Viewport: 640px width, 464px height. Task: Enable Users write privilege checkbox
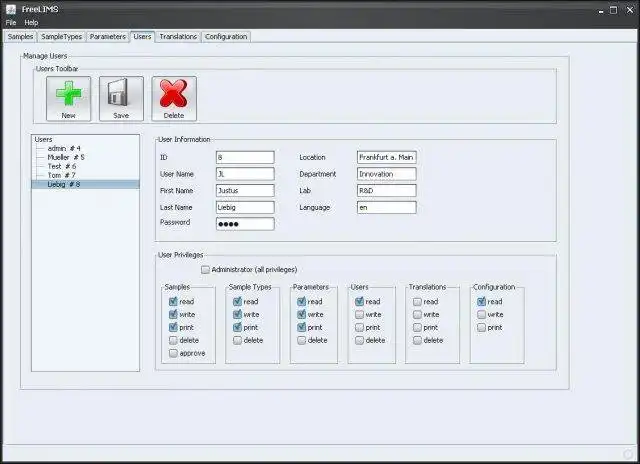click(360, 314)
